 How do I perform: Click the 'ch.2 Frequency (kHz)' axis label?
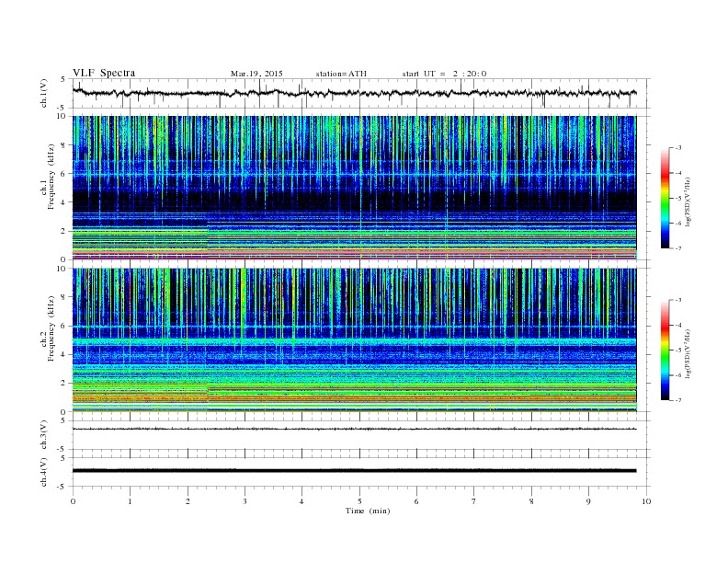[48, 327]
